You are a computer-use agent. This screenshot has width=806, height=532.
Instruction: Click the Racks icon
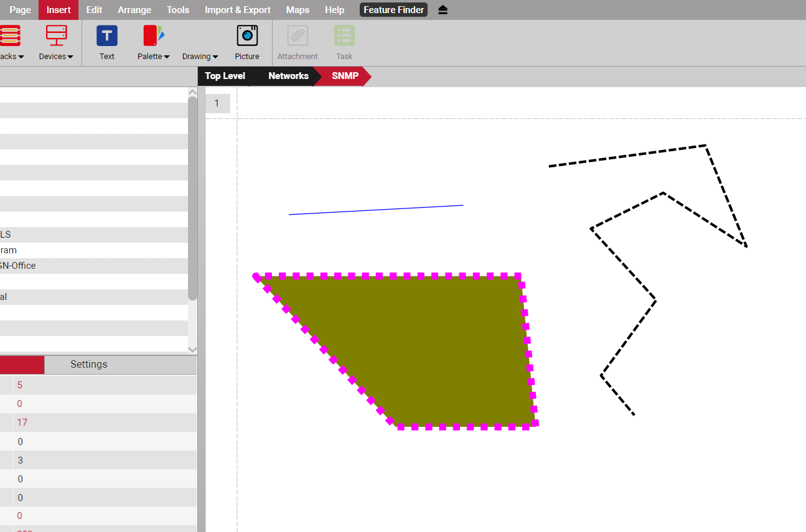[x=10, y=36]
